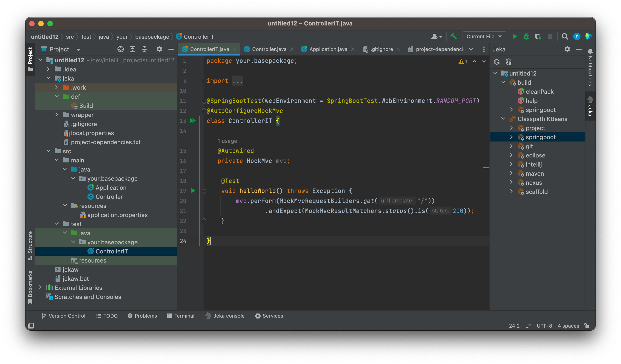Open the Services tool window

pyautogui.click(x=269, y=316)
